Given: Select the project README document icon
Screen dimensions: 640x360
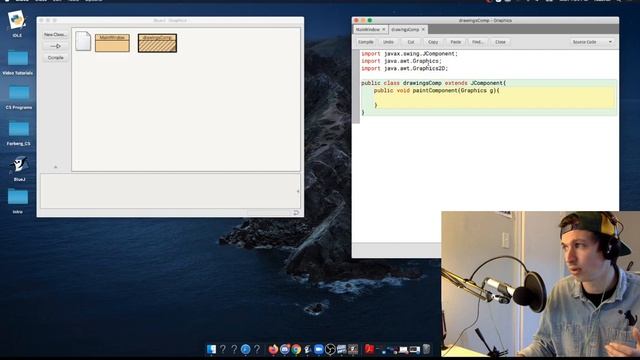Looking at the screenshot, I should pos(83,41).
